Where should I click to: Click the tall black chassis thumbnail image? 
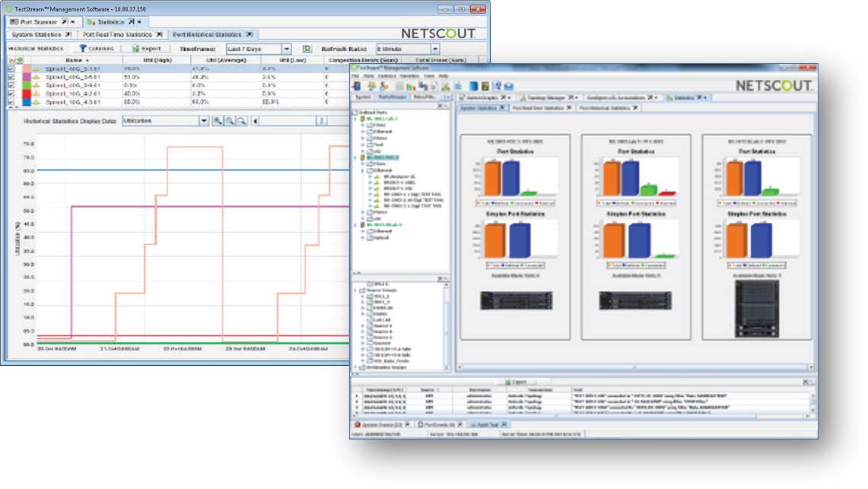point(757,309)
